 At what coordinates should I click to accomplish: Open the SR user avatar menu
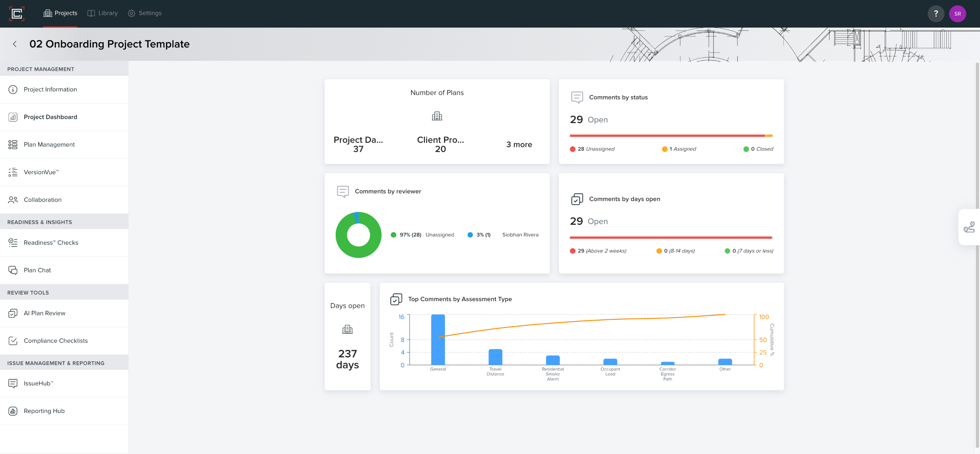click(x=957, y=14)
